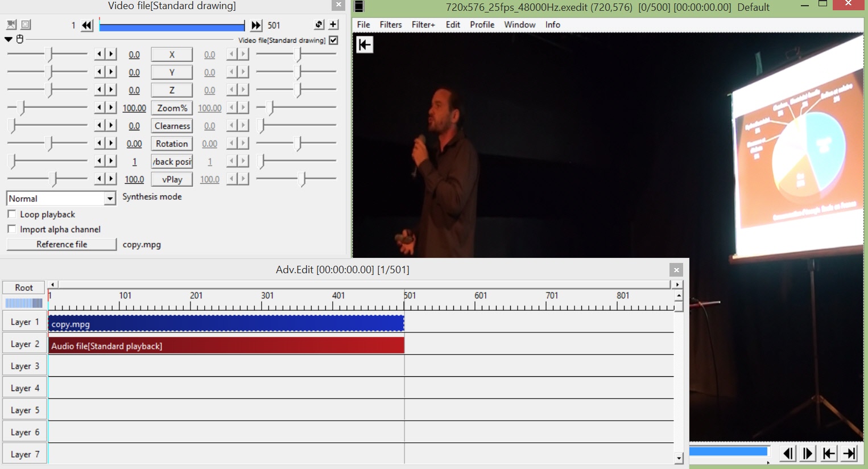The height and width of the screenshot is (469, 868).
Task: Click the Root scene button
Action: click(x=24, y=287)
